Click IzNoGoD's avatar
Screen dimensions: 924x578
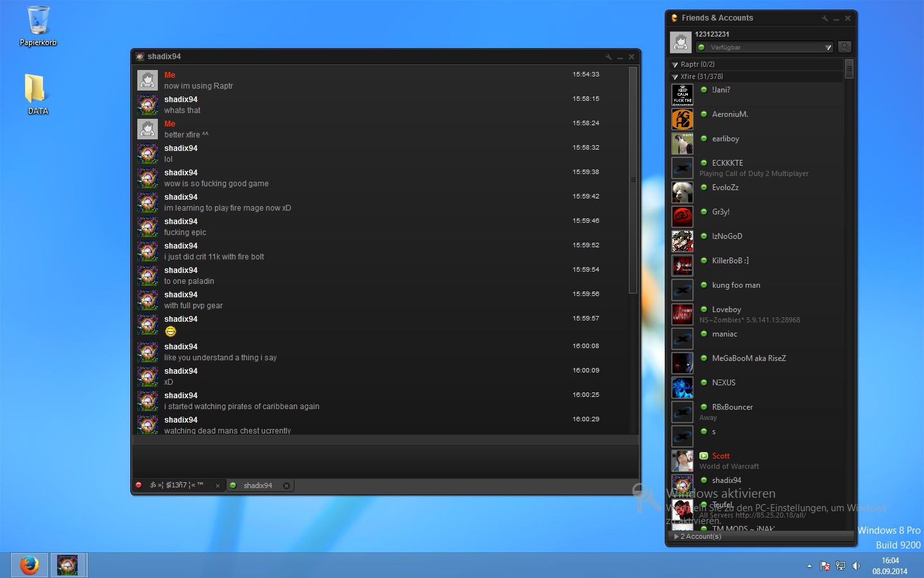[682, 241]
